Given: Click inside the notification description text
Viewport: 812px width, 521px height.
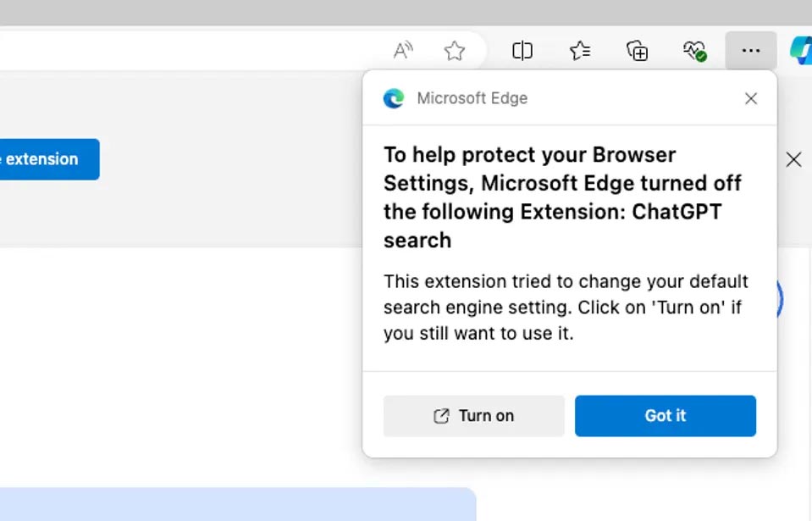Looking at the screenshot, I should [566, 307].
